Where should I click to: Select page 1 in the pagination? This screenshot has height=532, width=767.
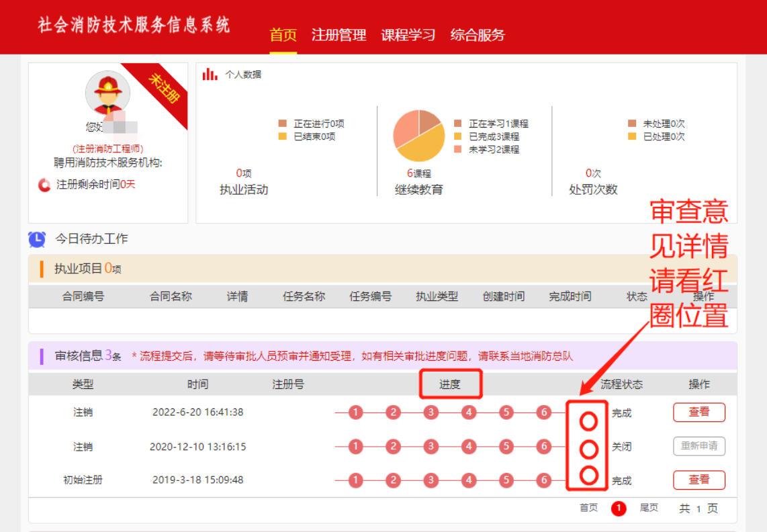point(619,508)
